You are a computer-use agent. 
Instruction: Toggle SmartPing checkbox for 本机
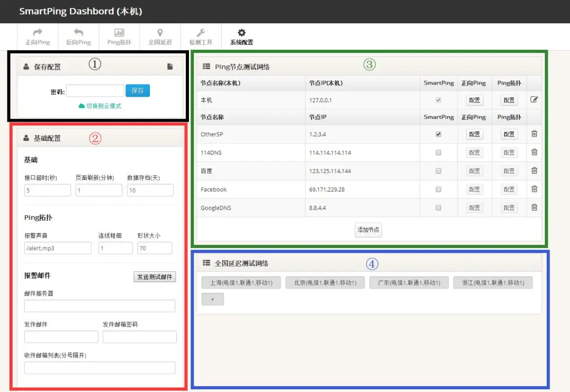click(x=439, y=100)
